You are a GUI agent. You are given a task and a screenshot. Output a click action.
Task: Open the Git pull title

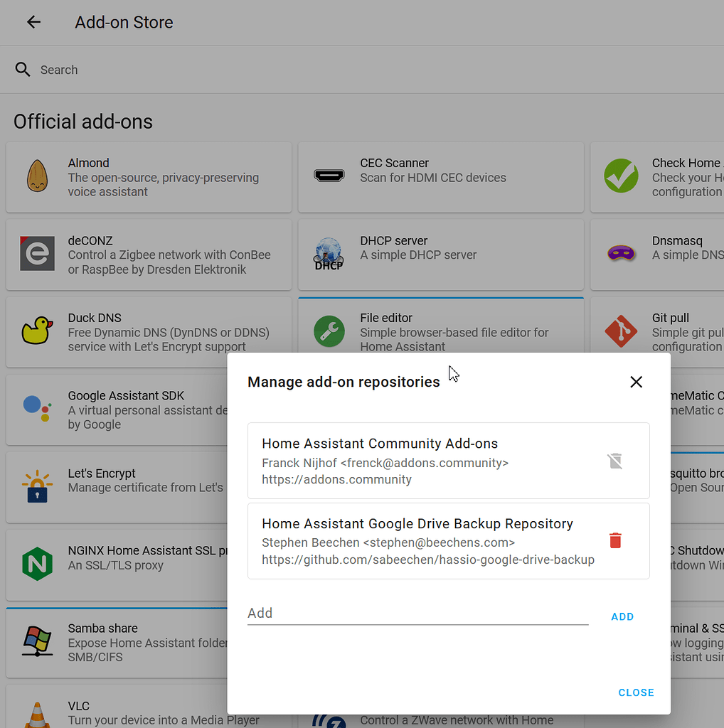point(670,318)
